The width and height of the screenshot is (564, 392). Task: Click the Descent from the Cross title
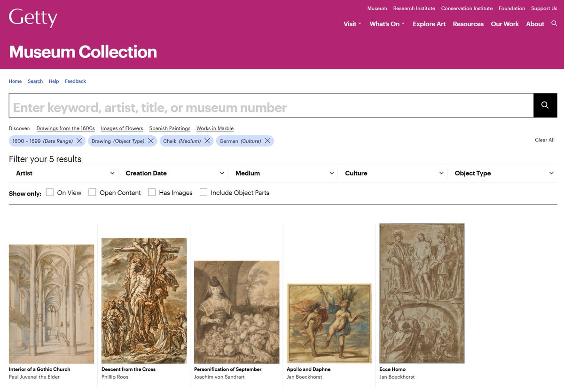pos(128,369)
